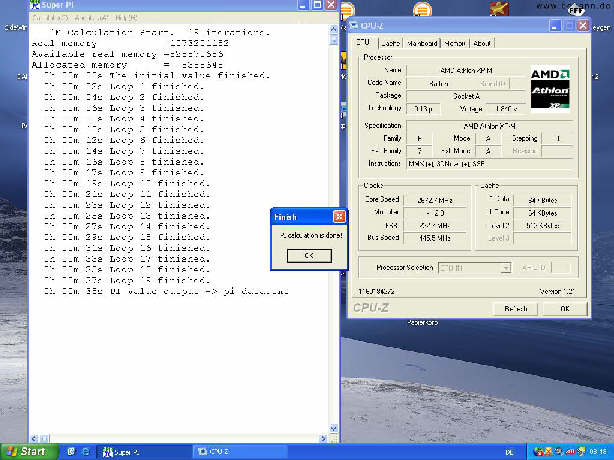Click the 'Loop 17 finished' line in Super PI
Screen dimensions: 614x460
126,259
